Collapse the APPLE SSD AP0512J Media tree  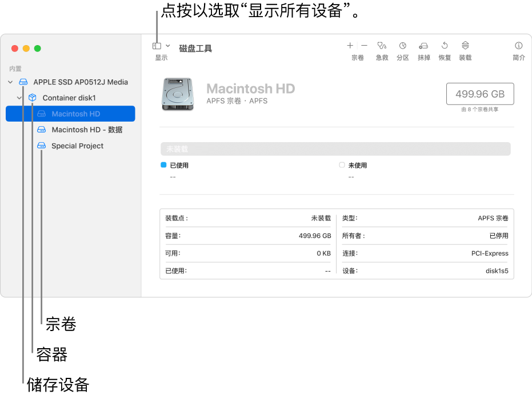(x=10, y=82)
